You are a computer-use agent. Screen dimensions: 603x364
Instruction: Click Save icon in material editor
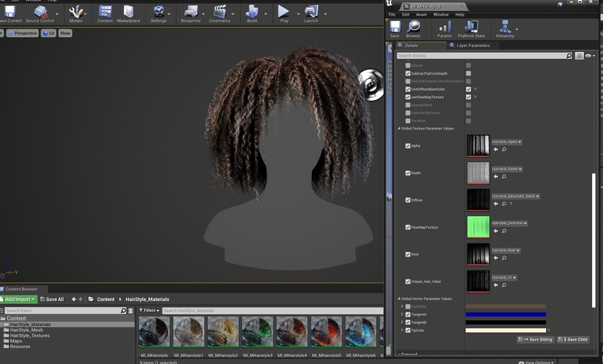[x=395, y=28]
